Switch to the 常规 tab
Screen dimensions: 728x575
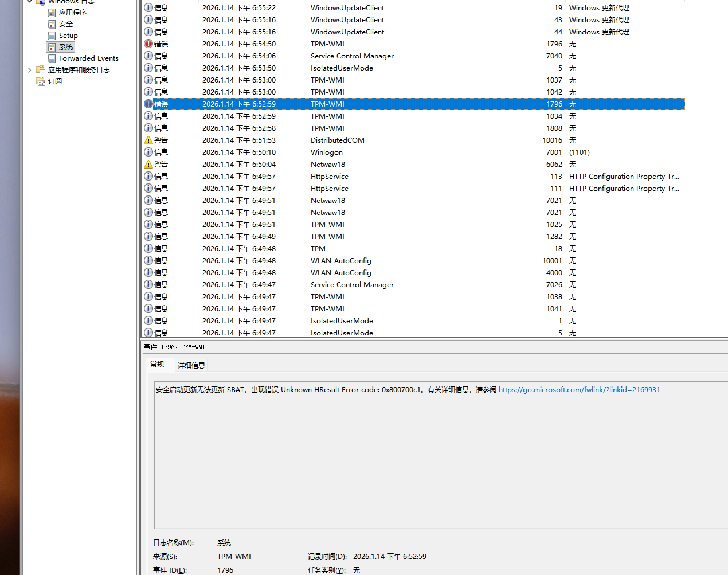[157, 365]
